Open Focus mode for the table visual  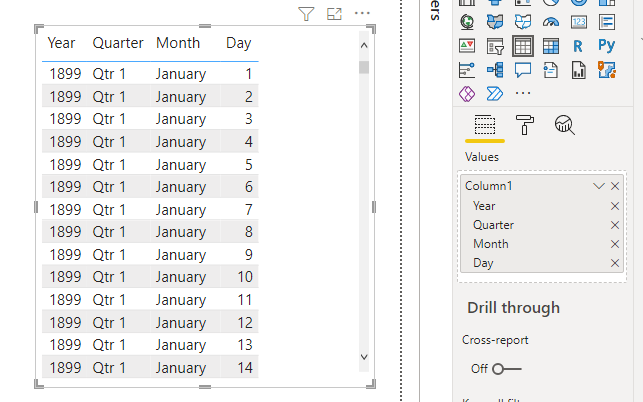(334, 14)
